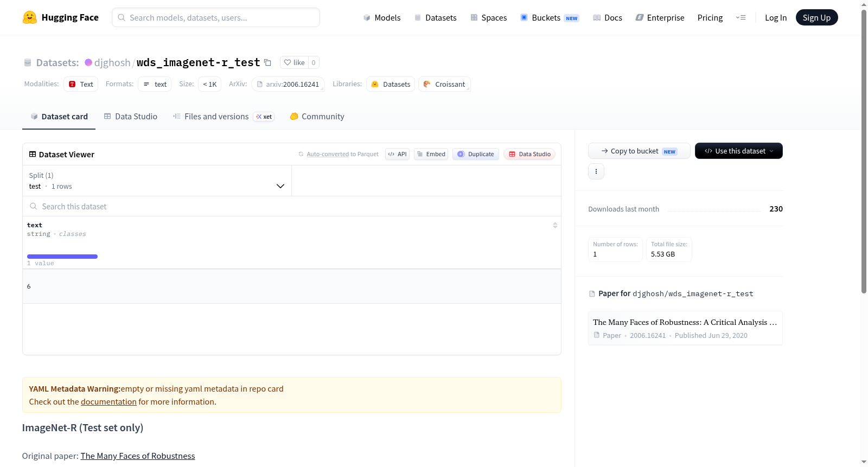This screenshot has height=467, width=868.
Task: Click the documentation link in YAML warning
Action: click(x=108, y=402)
